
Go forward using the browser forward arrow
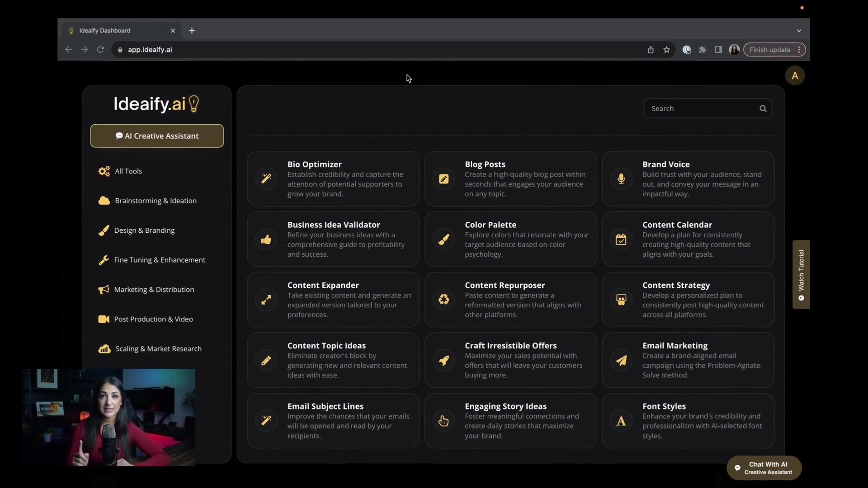tap(84, 50)
